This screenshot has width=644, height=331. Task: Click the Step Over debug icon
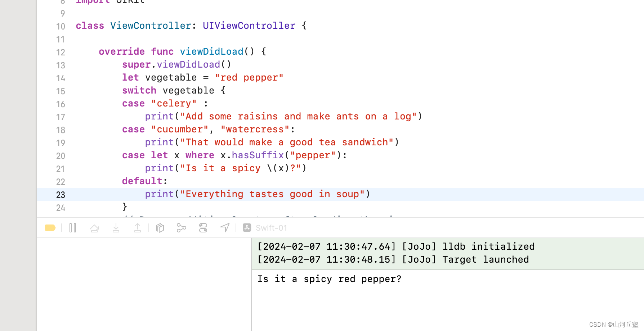point(94,228)
